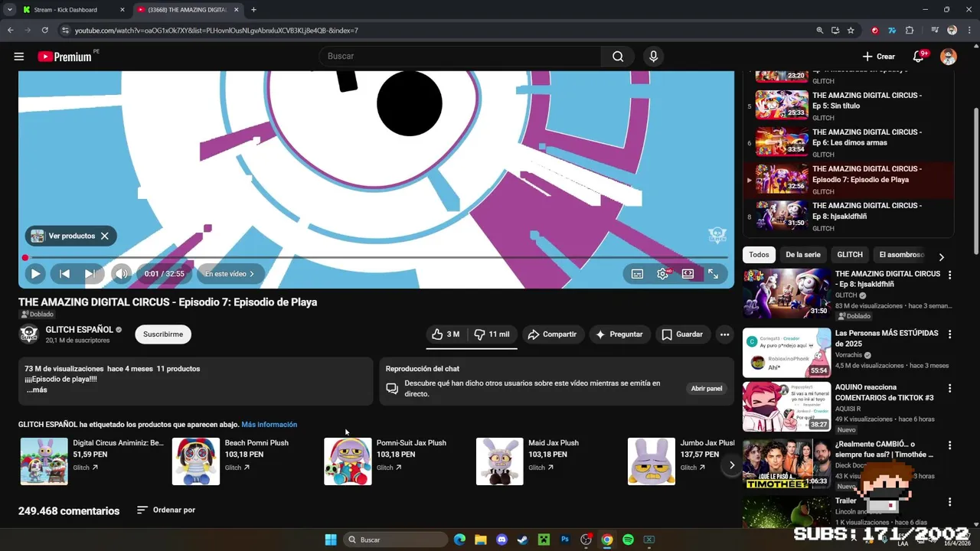
Task: Skip to the previous video
Action: pos(65,273)
